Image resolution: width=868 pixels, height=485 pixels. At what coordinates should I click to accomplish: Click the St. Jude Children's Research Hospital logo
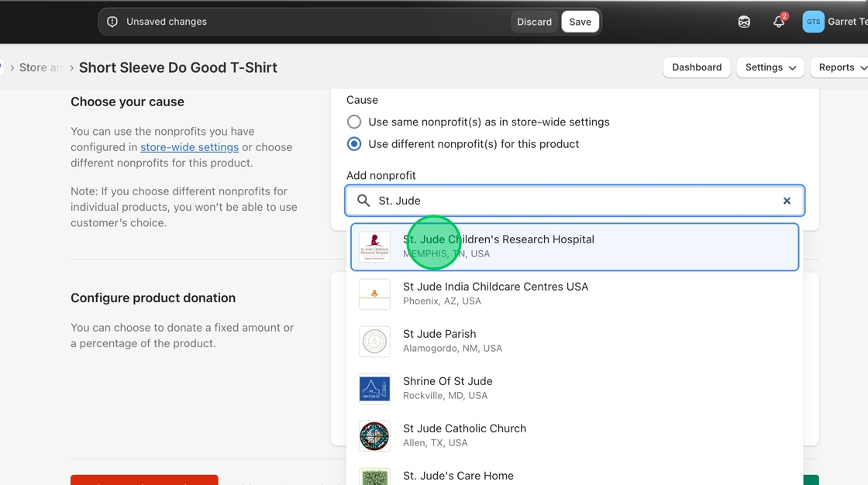374,247
